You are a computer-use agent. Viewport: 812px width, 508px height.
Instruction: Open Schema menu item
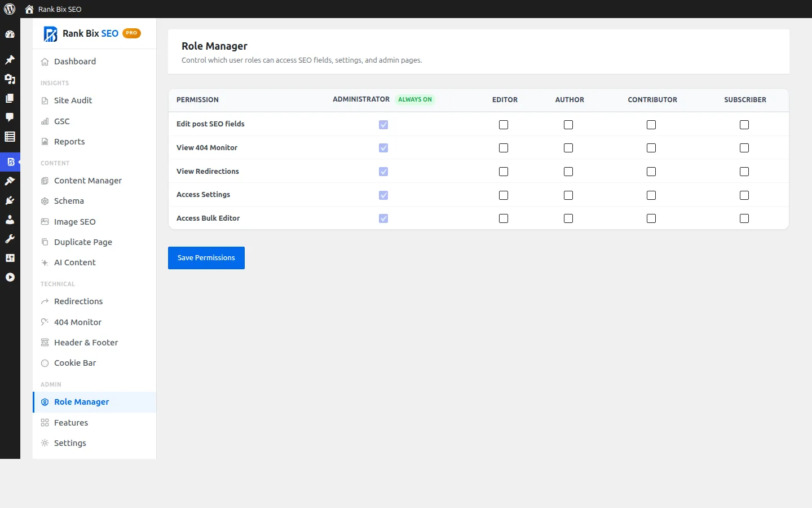(94, 201)
